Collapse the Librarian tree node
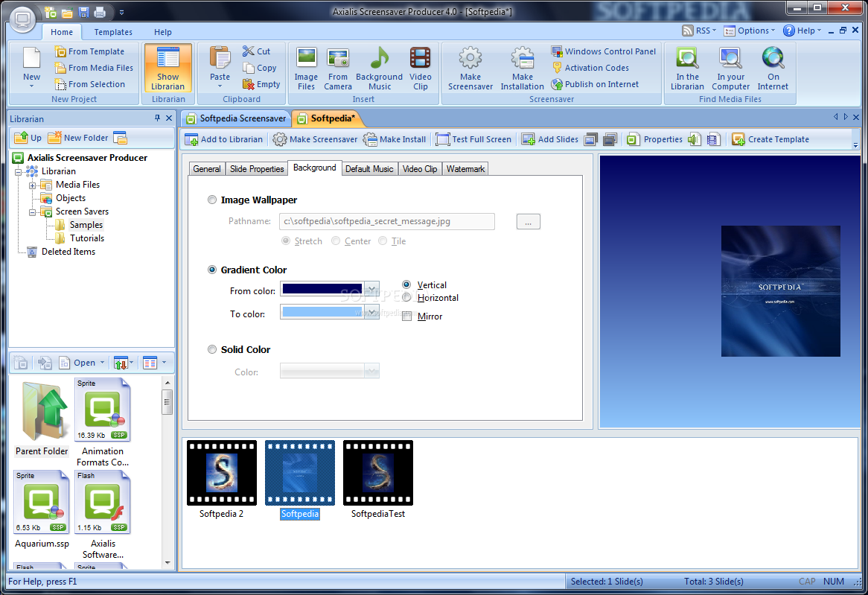Viewport: 868px width, 595px height. click(x=19, y=172)
